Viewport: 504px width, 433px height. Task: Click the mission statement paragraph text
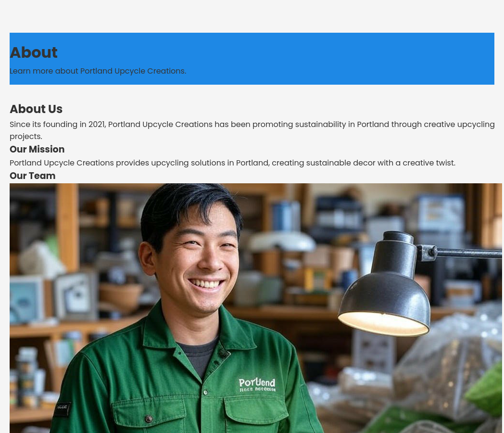click(x=232, y=163)
